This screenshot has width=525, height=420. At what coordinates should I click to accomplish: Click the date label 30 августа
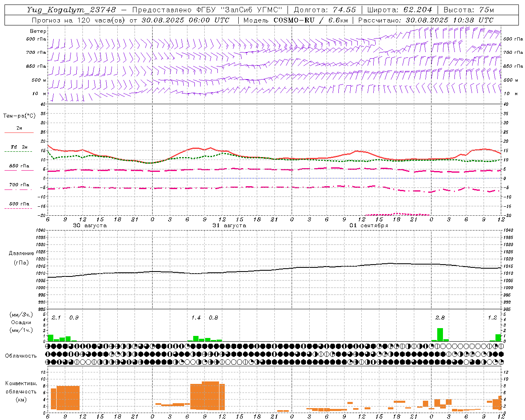tap(90, 226)
